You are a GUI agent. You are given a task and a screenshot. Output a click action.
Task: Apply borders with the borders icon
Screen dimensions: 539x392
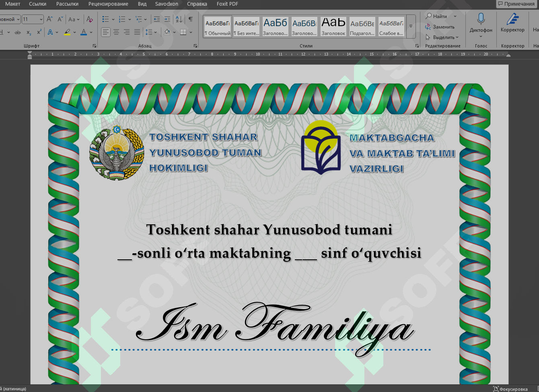183,32
